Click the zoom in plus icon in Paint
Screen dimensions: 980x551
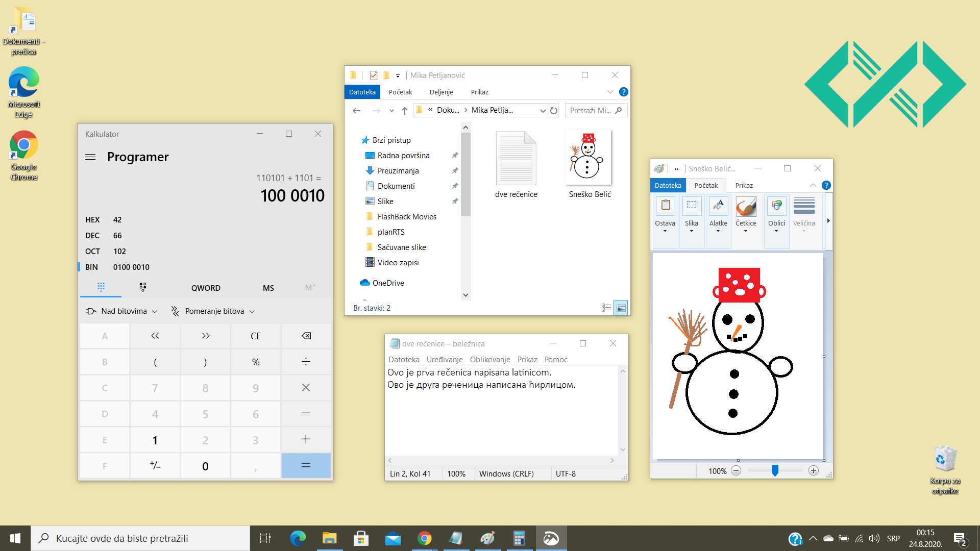[x=814, y=471]
